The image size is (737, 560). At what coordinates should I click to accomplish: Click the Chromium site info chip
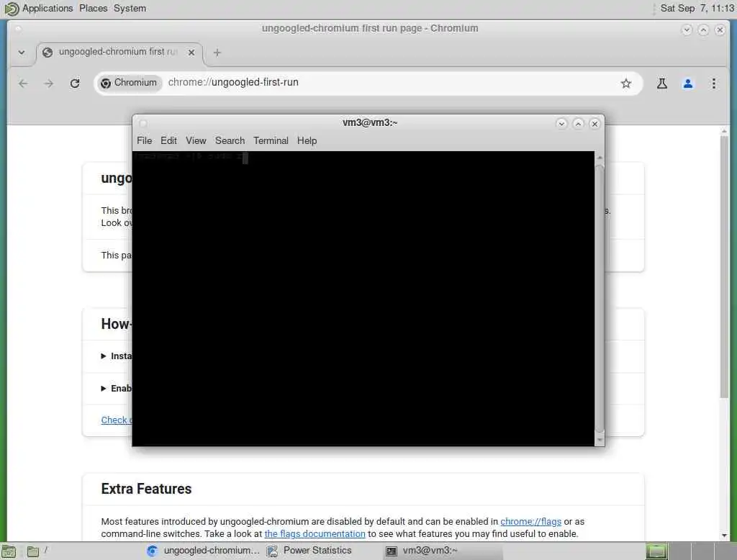click(x=130, y=83)
